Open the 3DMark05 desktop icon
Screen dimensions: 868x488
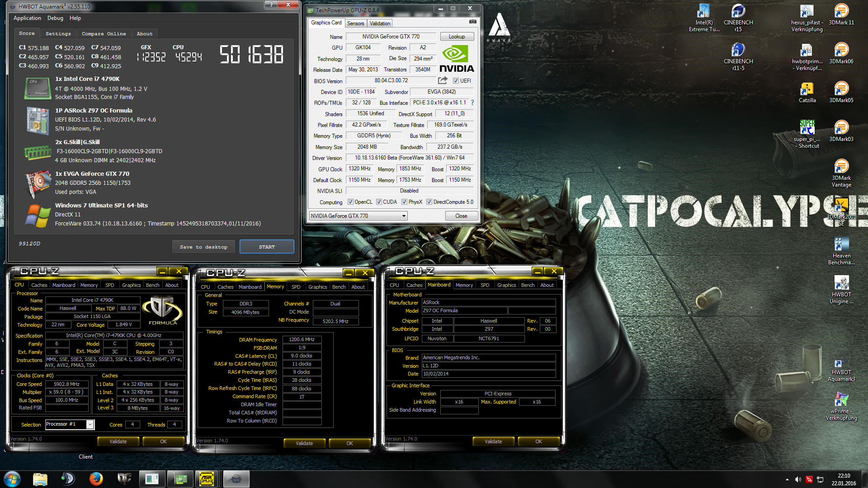click(841, 93)
